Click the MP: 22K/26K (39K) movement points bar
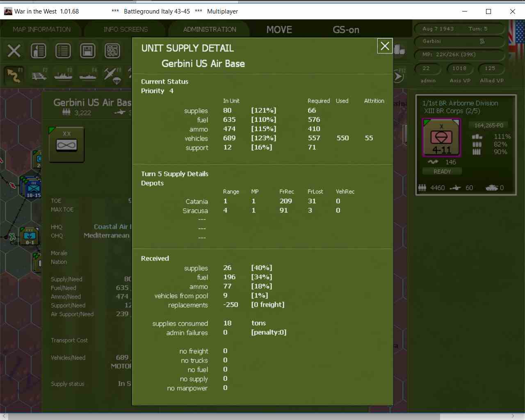 tap(459, 54)
